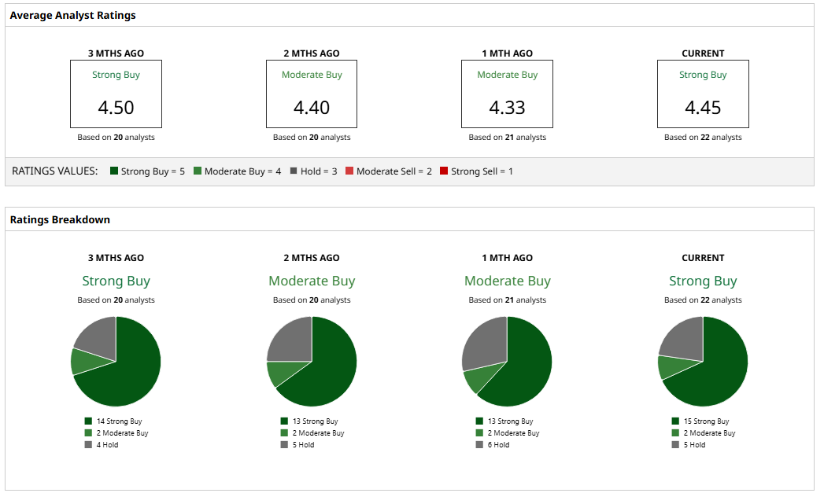This screenshot has width=824, height=504.
Task: Click the Ratings Breakdown section header
Action: coord(60,219)
